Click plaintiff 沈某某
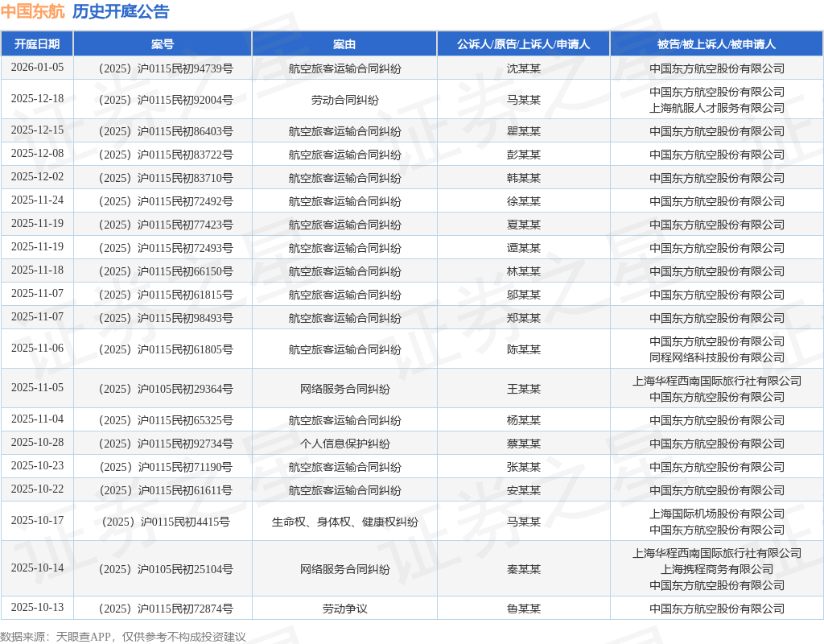 coord(523,68)
